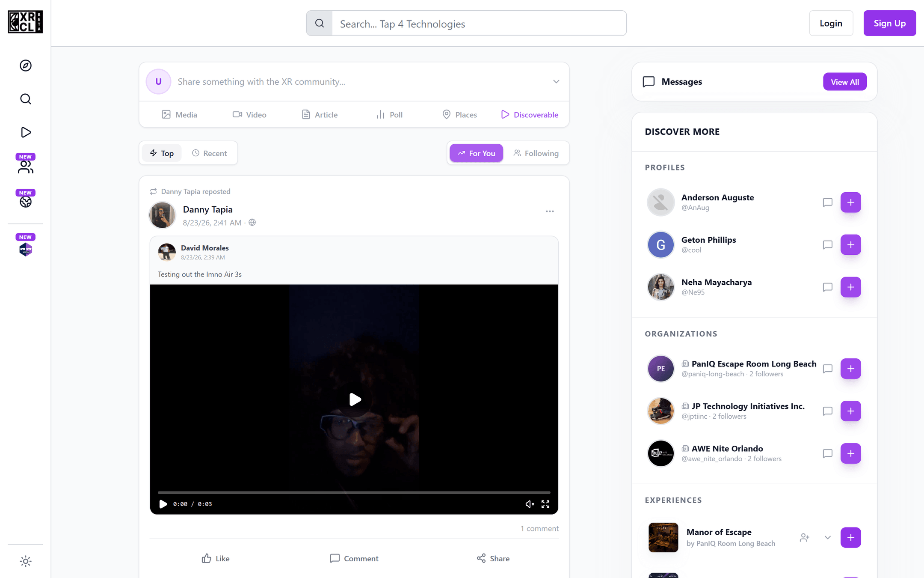Open the sidebar play/discoverable icon
924x578 pixels.
26,132
